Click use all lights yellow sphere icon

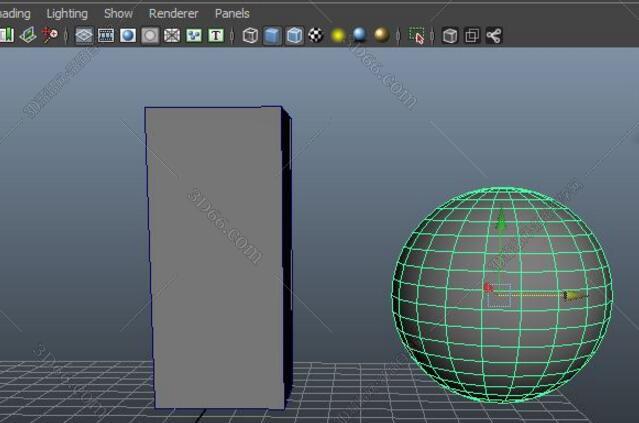338,36
